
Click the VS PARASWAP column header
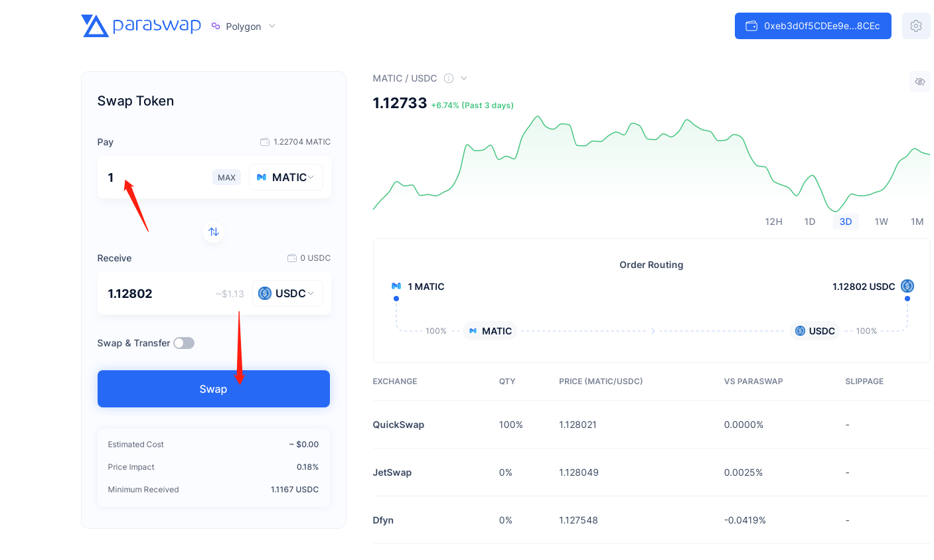753,382
